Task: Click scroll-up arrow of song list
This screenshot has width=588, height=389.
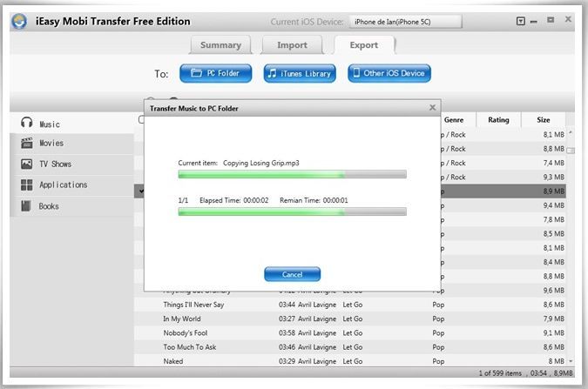Action: point(571,132)
